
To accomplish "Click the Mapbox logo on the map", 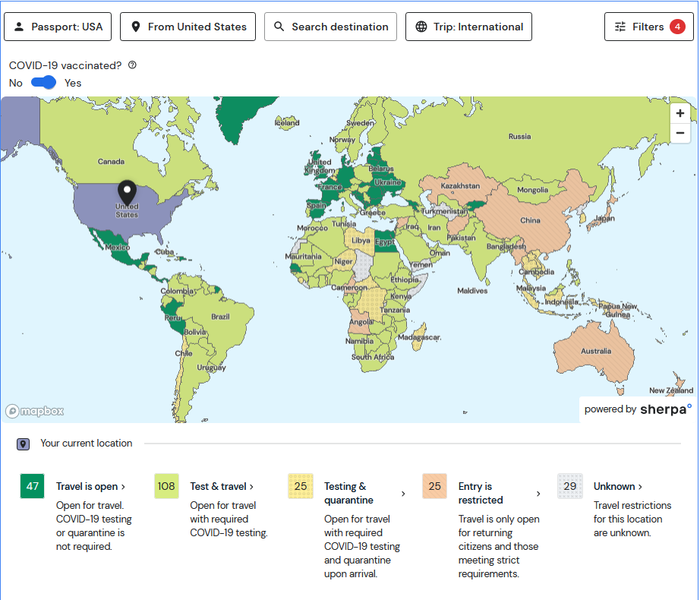I will 35,411.
